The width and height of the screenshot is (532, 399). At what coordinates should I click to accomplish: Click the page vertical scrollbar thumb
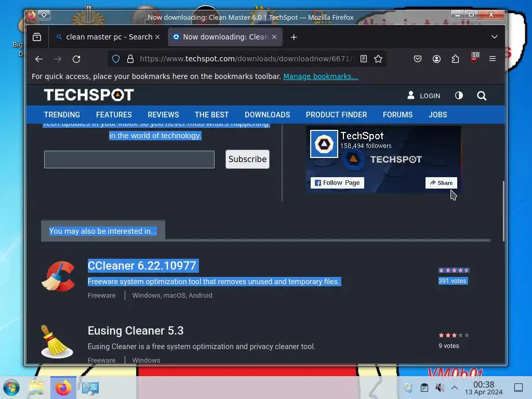pyautogui.click(x=503, y=211)
